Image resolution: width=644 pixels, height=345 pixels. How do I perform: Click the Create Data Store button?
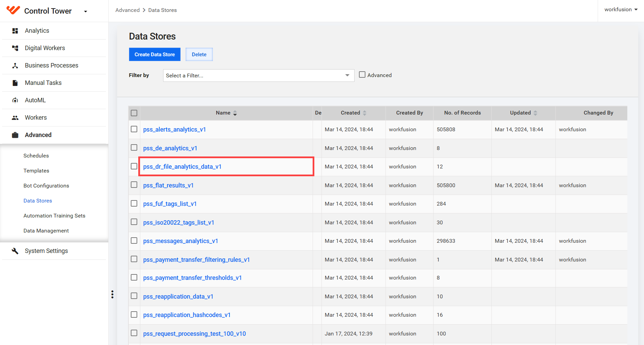(155, 55)
